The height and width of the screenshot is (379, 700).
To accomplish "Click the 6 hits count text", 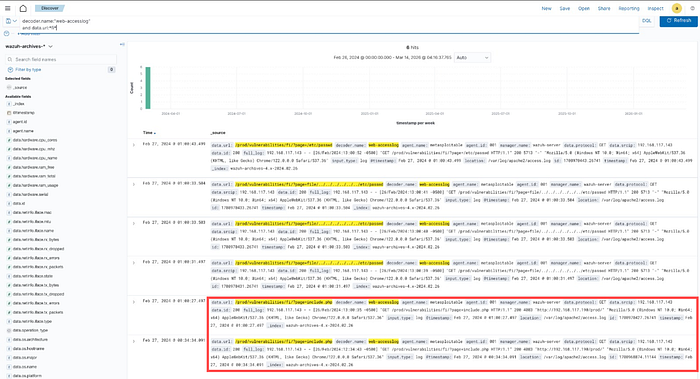I will click(x=412, y=47).
